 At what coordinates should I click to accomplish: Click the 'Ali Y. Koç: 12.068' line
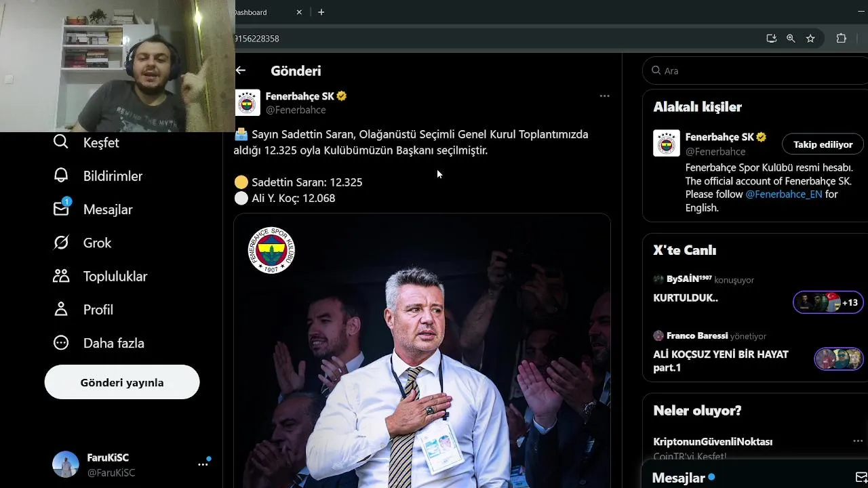click(x=293, y=198)
